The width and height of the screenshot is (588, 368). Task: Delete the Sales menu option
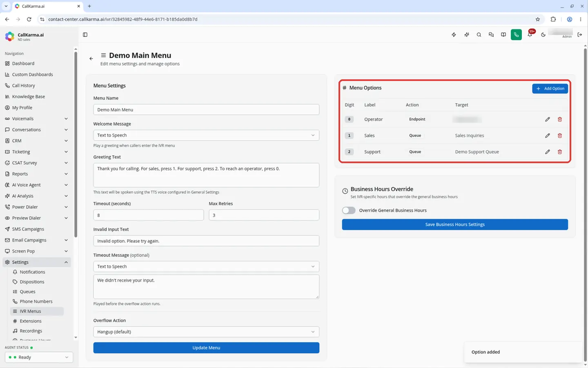pos(560,135)
